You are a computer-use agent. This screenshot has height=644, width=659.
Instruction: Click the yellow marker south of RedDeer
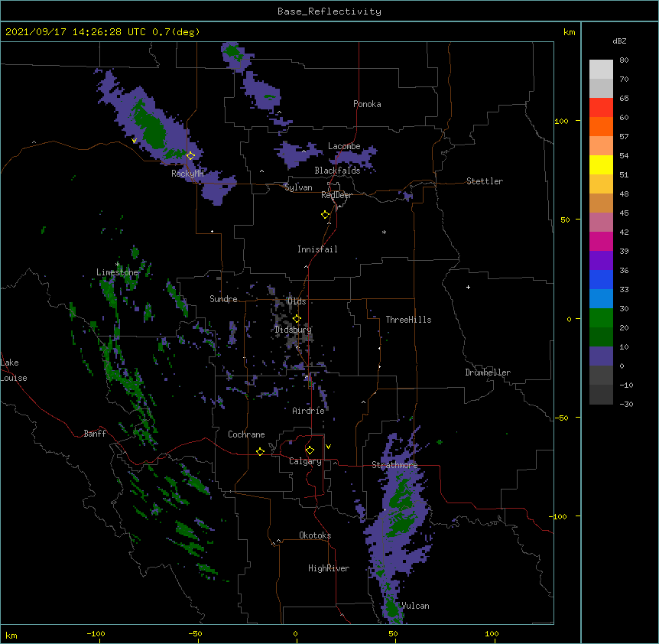point(326,215)
